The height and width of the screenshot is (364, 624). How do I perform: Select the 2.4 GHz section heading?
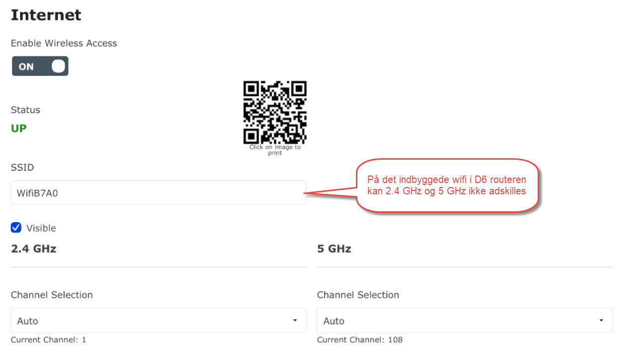pos(34,249)
